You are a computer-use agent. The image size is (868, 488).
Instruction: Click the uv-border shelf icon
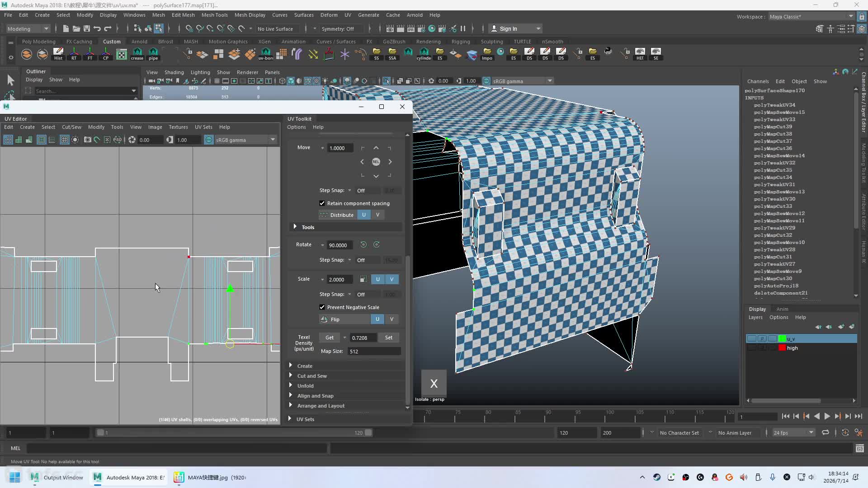click(x=266, y=54)
